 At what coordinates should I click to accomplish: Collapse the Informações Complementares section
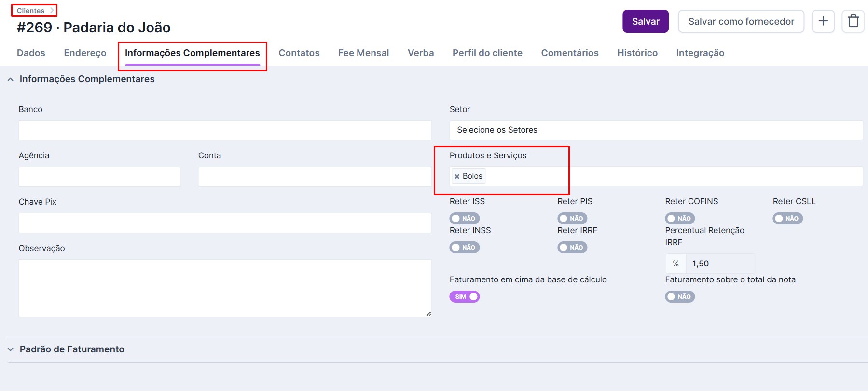point(11,79)
